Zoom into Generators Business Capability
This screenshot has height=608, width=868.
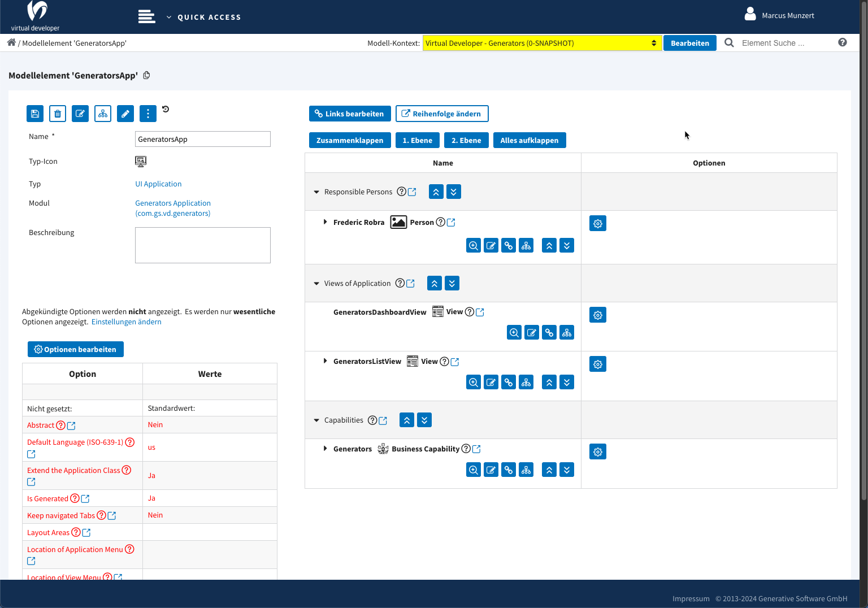coord(474,470)
